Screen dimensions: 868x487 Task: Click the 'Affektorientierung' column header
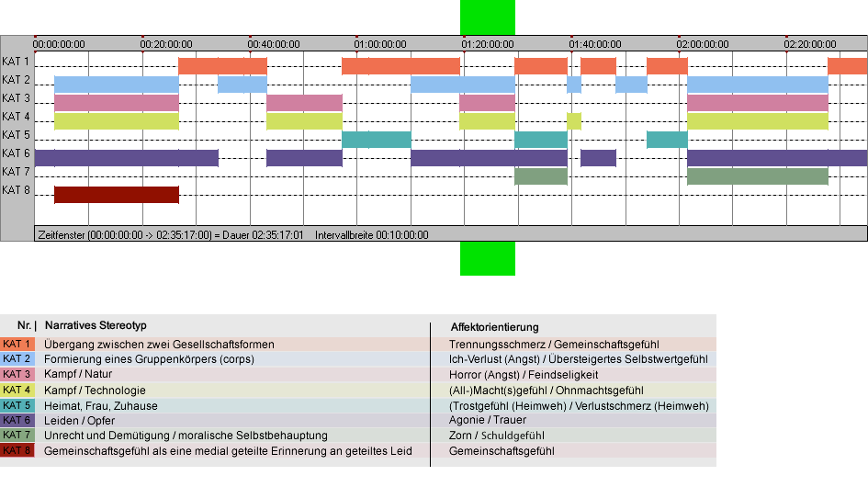(494, 327)
